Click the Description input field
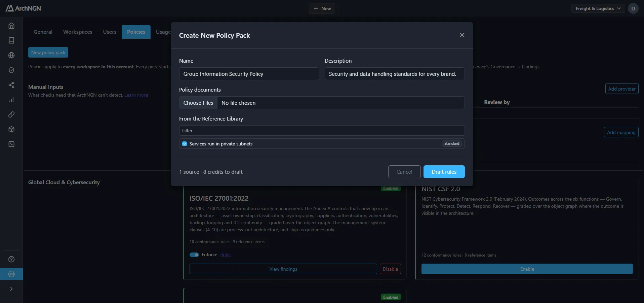Image resolution: width=644 pixels, height=303 pixels. click(x=395, y=74)
